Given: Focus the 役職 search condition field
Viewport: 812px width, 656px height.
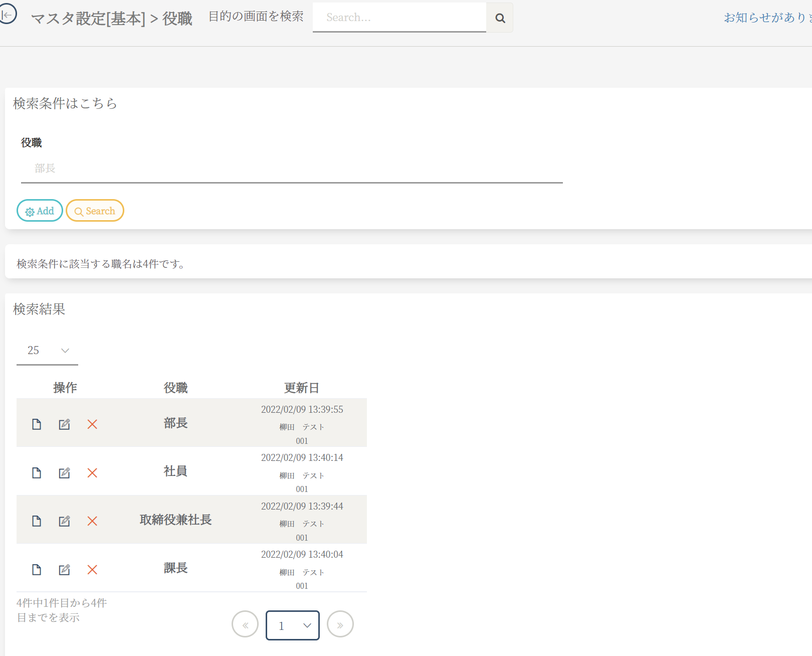Looking at the screenshot, I should tap(292, 169).
